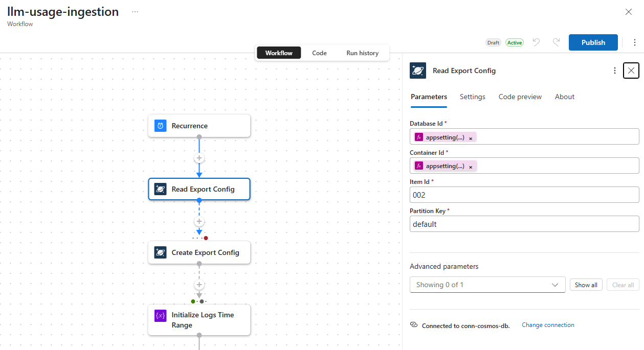The image size is (644, 350).
Task: Click the llm-usage-ingestion workflow title
Action: [x=63, y=12]
